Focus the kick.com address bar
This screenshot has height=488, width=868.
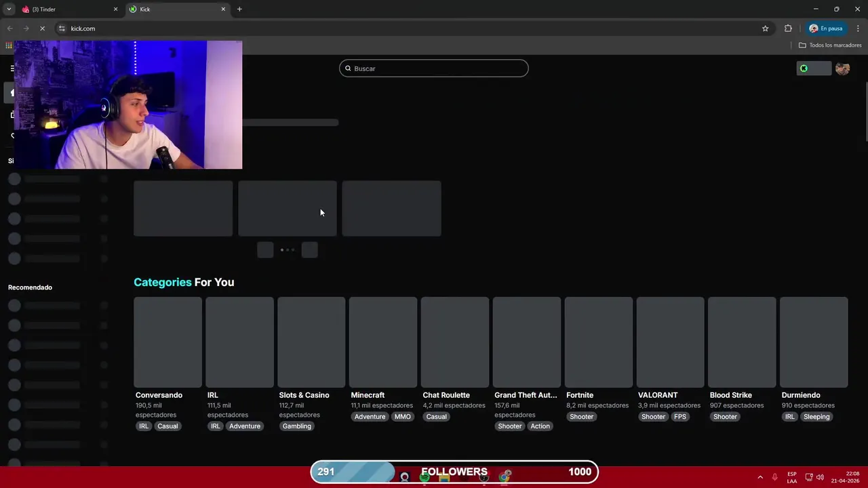click(407, 28)
